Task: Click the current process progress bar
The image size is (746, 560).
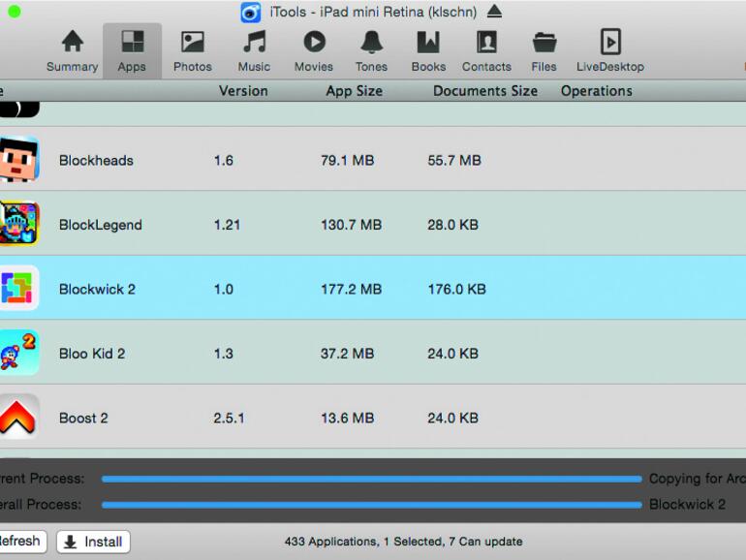Action: tap(372, 480)
